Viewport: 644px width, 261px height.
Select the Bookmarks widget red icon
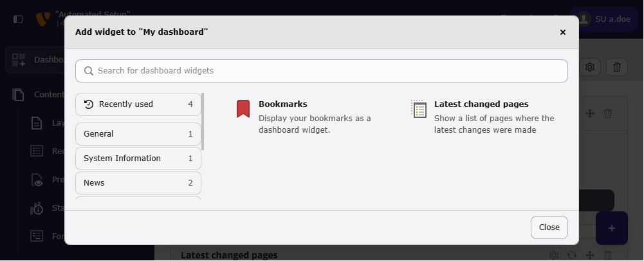tap(243, 109)
